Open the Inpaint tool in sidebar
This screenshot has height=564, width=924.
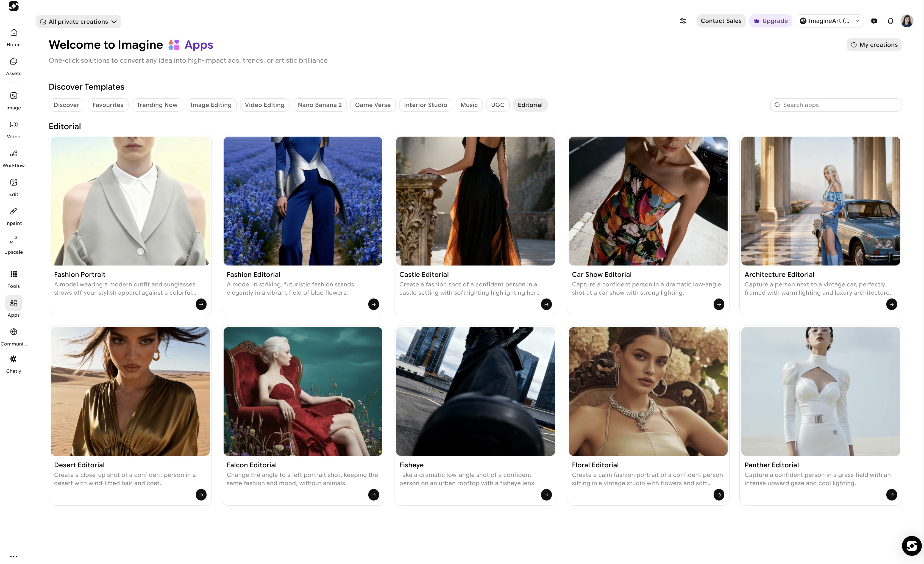coord(13,216)
